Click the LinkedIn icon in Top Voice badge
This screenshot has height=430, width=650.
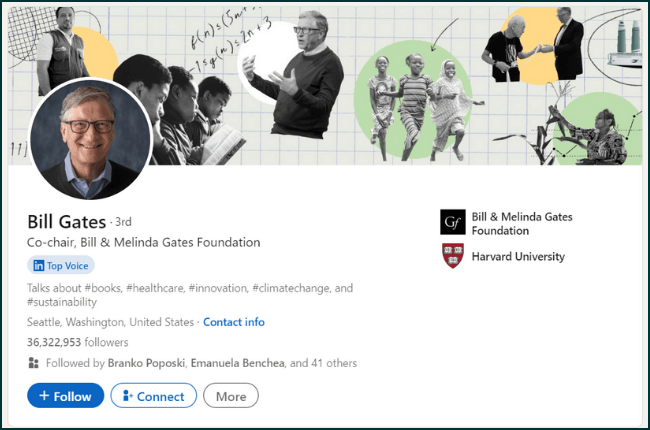(x=39, y=266)
